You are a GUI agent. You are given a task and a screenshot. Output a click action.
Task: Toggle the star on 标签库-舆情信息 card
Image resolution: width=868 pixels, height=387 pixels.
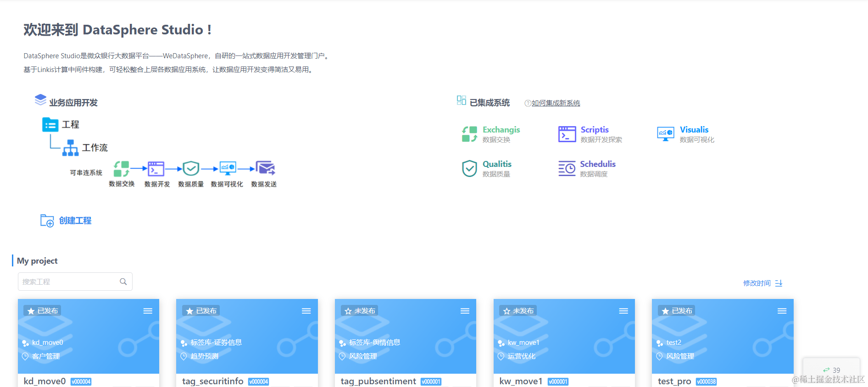pos(348,311)
